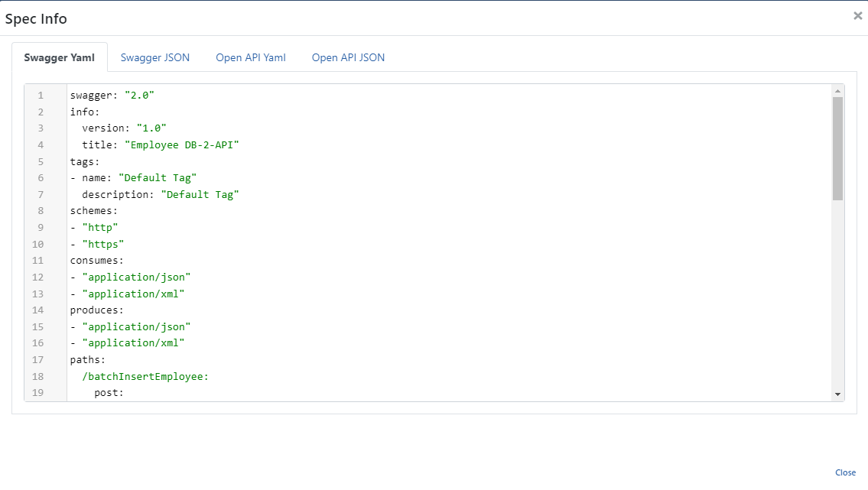Click the post: line under batchInsertEmployee
The height and width of the screenshot is (490, 868).
(x=109, y=393)
